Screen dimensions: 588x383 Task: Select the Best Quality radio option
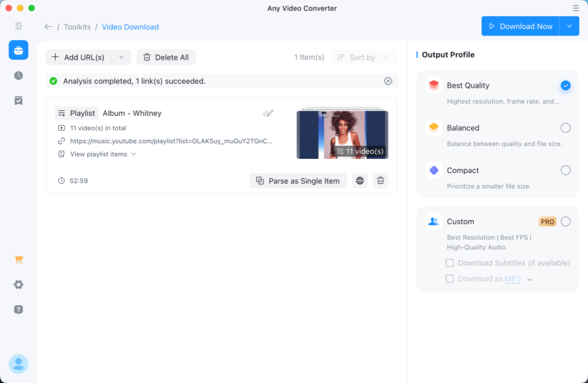566,86
